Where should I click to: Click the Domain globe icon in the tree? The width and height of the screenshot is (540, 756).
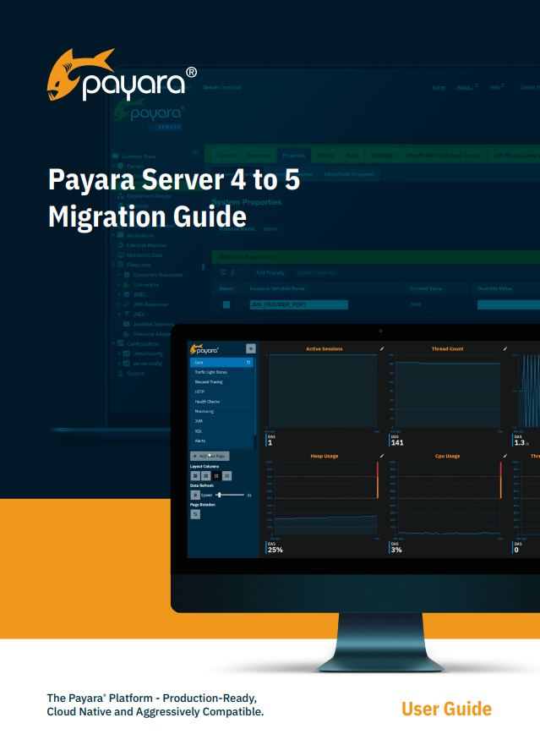tap(121, 166)
